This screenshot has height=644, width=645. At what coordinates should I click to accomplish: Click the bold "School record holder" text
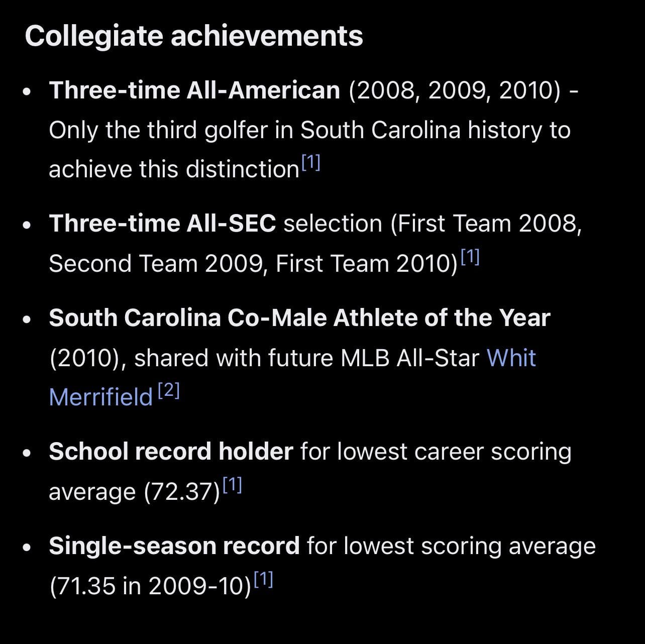click(171, 451)
